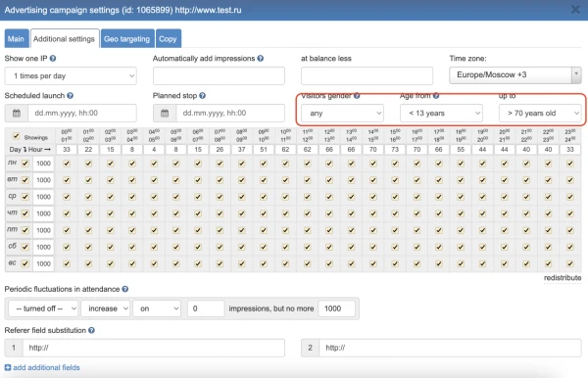Focus the 00-01 hour value field 33
The image size is (588, 378).
67,150
